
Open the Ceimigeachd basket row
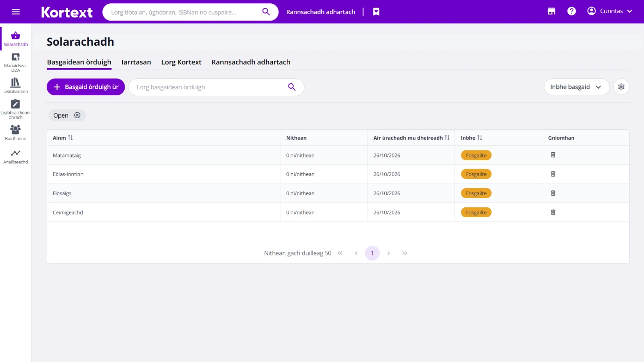[338, 213]
